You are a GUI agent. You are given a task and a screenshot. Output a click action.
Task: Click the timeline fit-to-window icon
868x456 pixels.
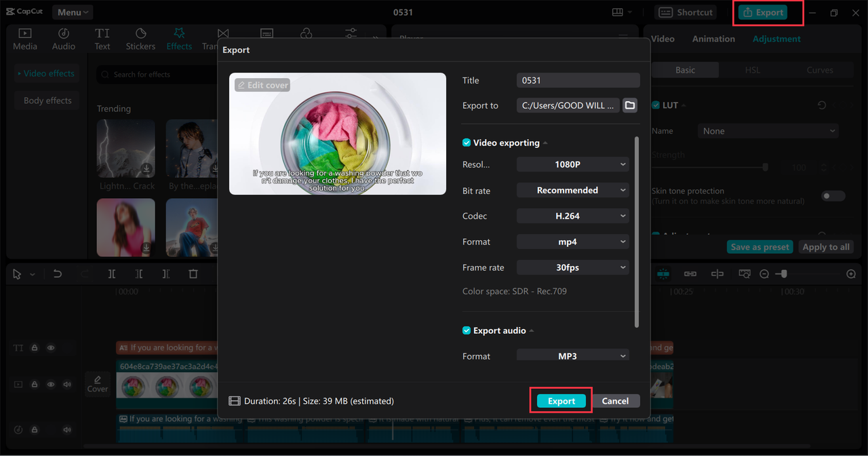745,273
